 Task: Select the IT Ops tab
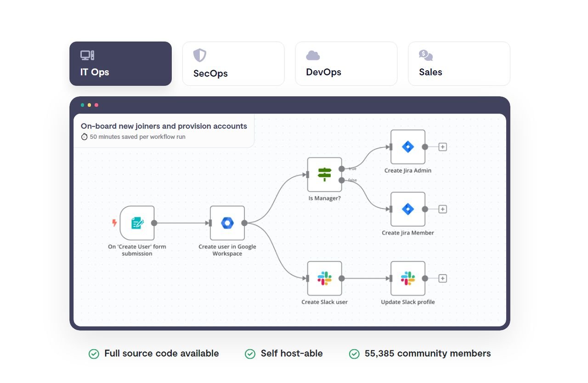[x=120, y=63]
